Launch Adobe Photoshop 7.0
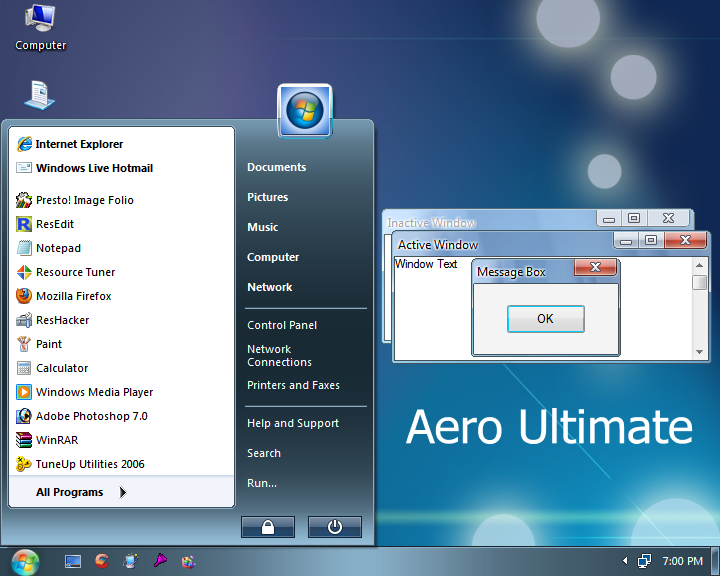This screenshot has width=720, height=576. click(x=90, y=416)
